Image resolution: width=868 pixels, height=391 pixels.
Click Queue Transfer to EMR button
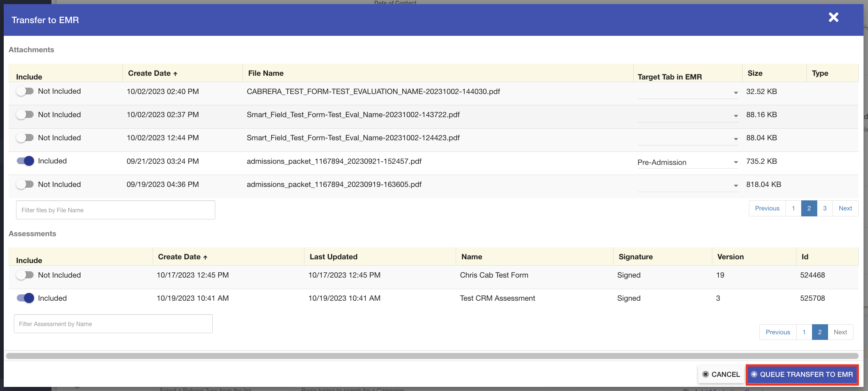pyautogui.click(x=802, y=375)
